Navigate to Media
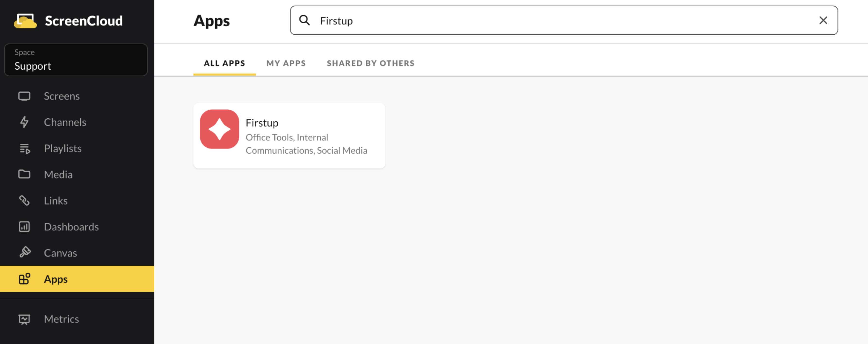868x344 pixels. tap(77, 174)
